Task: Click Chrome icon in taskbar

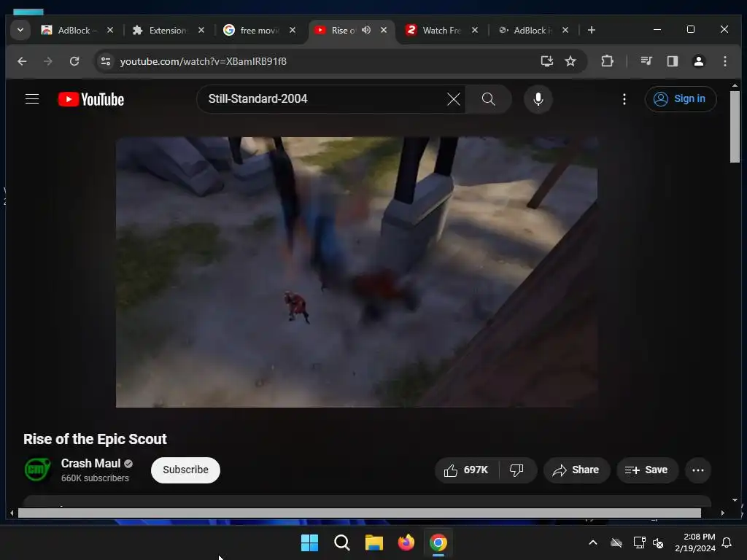Action: (x=438, y=542)
